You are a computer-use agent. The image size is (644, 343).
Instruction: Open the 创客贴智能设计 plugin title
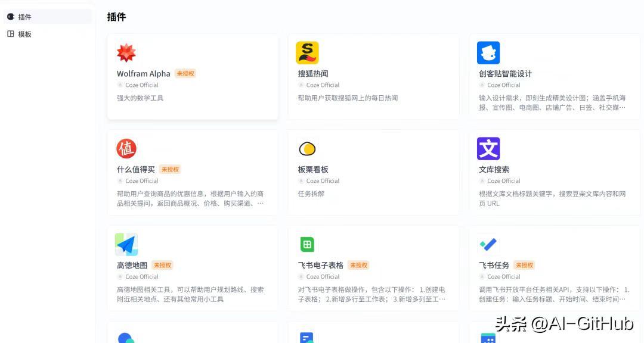pyautogui.click(x=505, y=74)
